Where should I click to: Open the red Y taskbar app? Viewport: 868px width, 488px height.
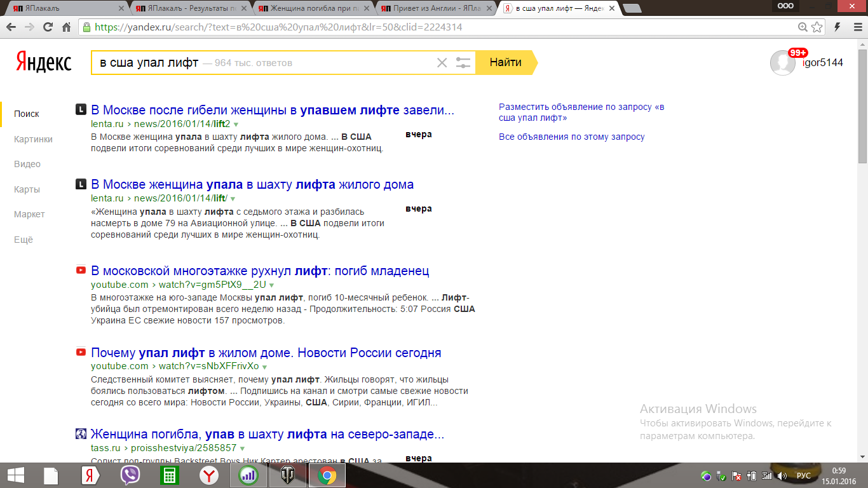(208, 475)
